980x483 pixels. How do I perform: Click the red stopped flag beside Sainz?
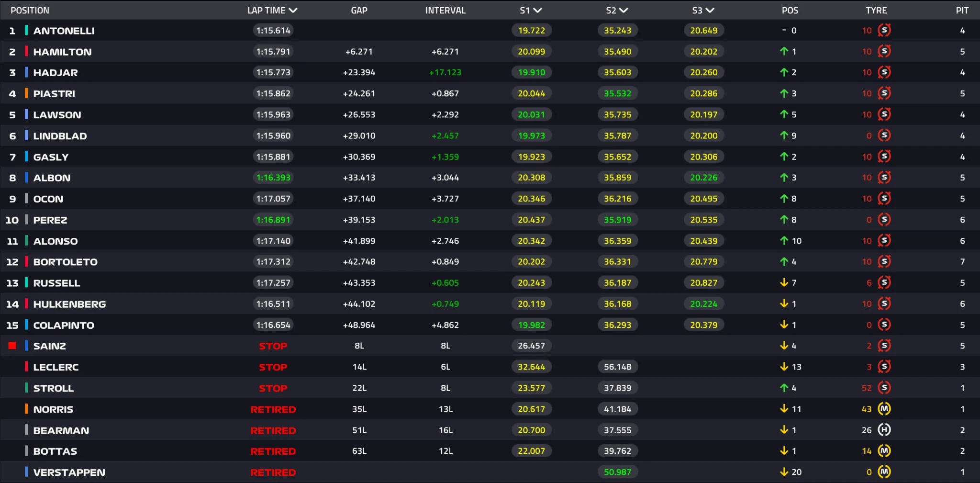point(12,346)
